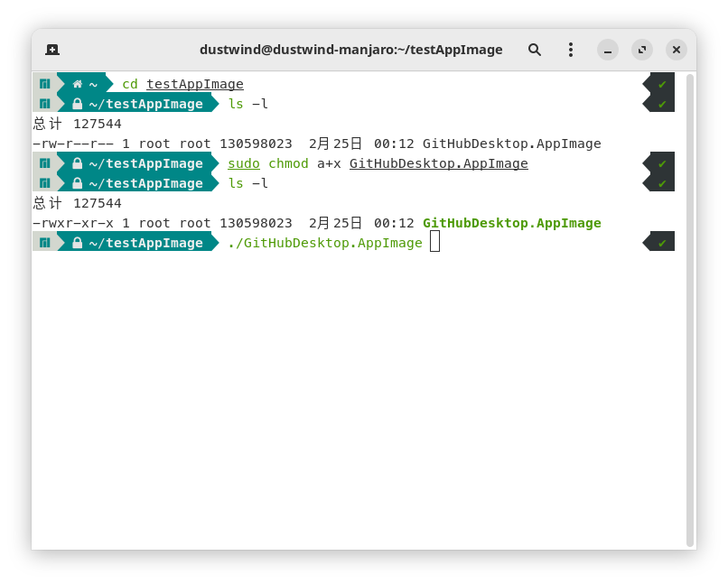Click green bold GitHubDesktop.AppImage filename
This screenshot has width=728, height=584.
tap(511, 223)
